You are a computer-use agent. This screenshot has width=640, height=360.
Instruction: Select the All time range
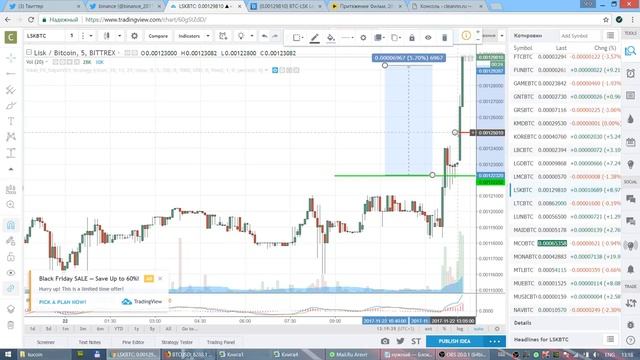tap(168, 329)
